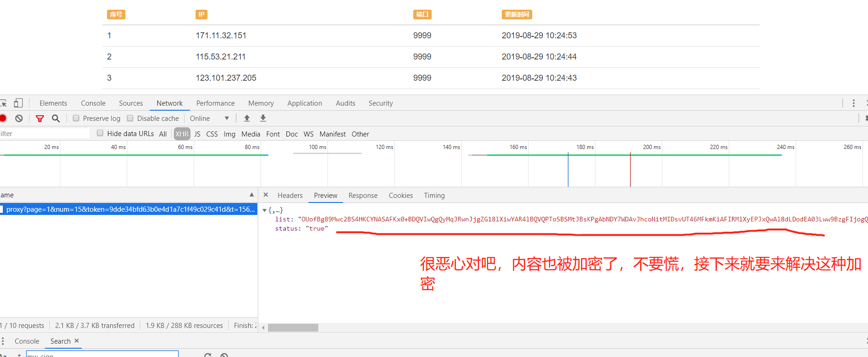The height and width of the screenshot is (357, 868).
Task: Open the Timing detail tab
Action: point(434,196)
